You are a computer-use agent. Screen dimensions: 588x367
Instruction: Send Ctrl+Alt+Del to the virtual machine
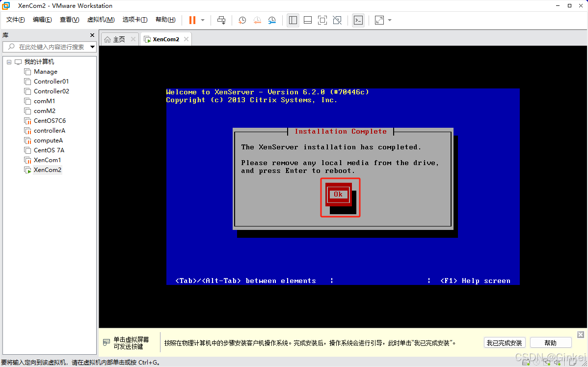222,20
